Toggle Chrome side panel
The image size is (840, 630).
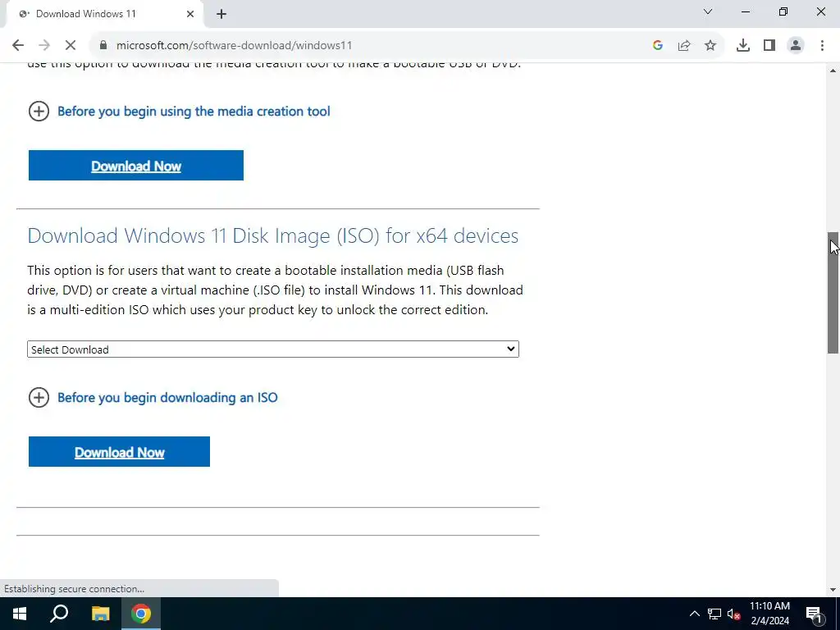pyautogui.click(x=769, y=46)
